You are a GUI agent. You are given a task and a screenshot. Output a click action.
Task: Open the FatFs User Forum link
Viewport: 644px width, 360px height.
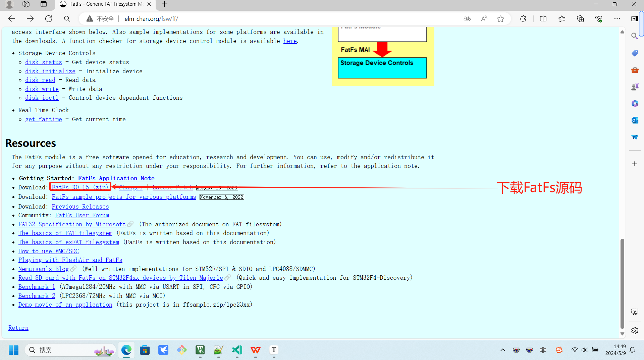(82, 215)
